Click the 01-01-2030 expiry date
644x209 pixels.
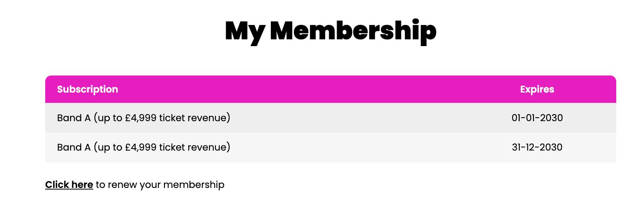[x=537, y=118]
